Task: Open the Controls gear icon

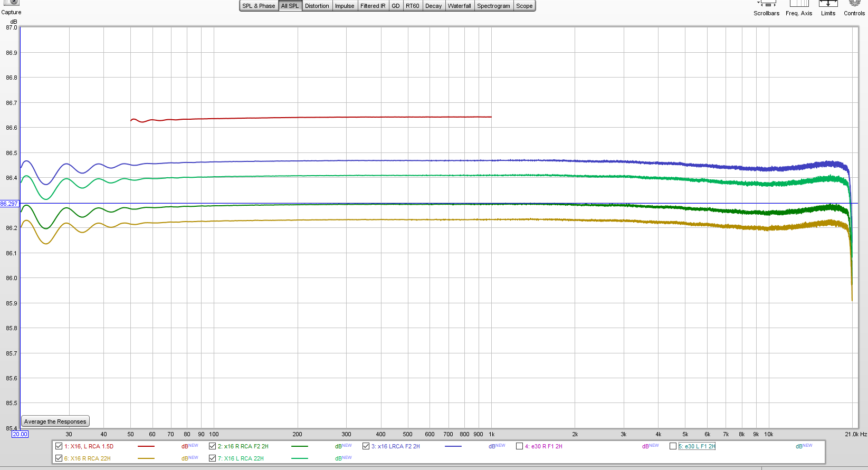Action: [x=854, y=3]
